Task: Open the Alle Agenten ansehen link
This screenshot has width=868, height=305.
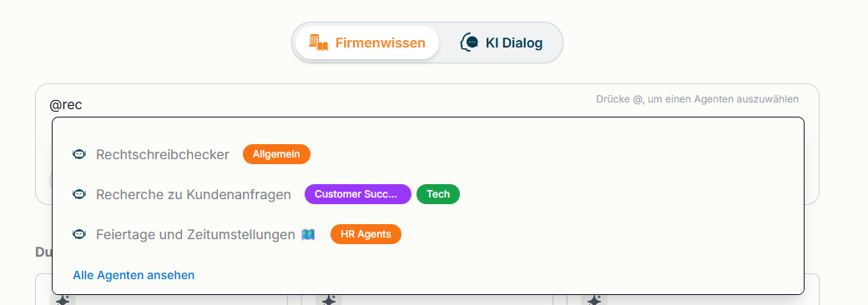Action: [x=134, y=275]
